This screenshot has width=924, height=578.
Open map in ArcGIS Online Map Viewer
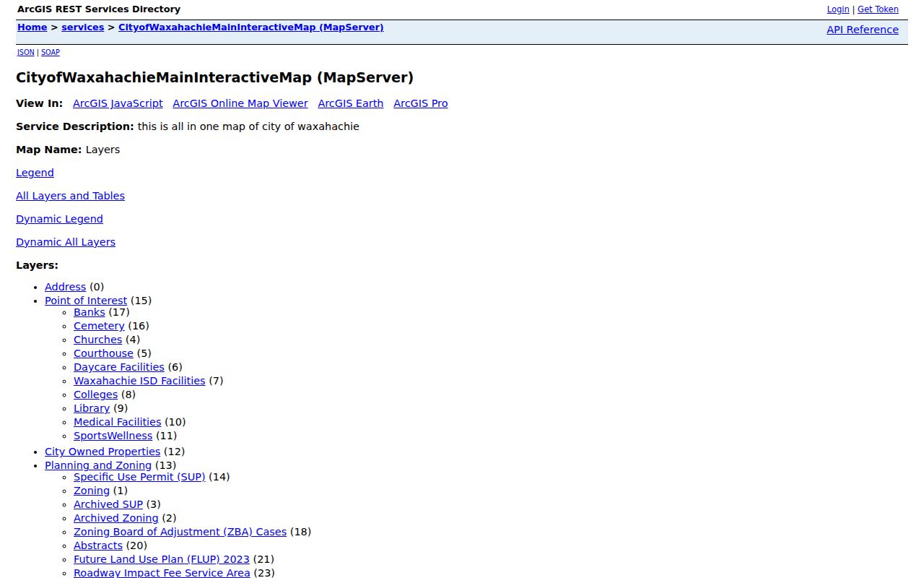(x=240, y=103)
